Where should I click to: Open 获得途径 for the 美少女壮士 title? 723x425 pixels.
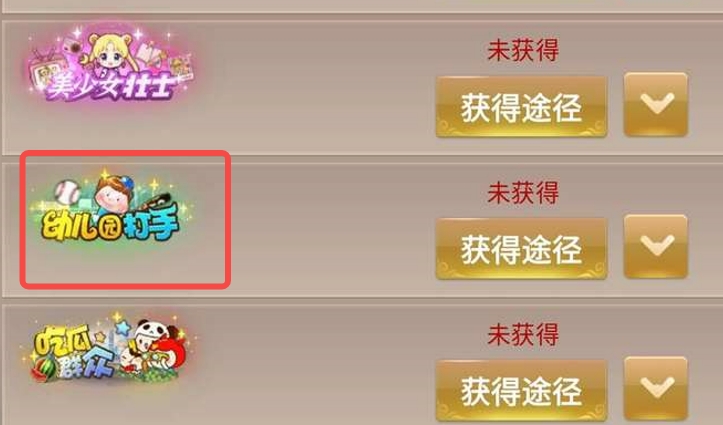pyautogui.click(x=521, y=107)
